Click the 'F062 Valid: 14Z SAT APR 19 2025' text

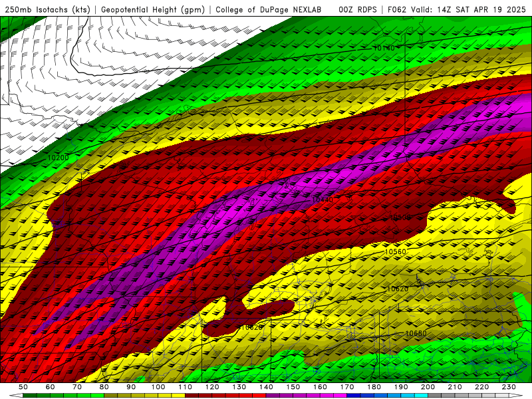(458, 10)
